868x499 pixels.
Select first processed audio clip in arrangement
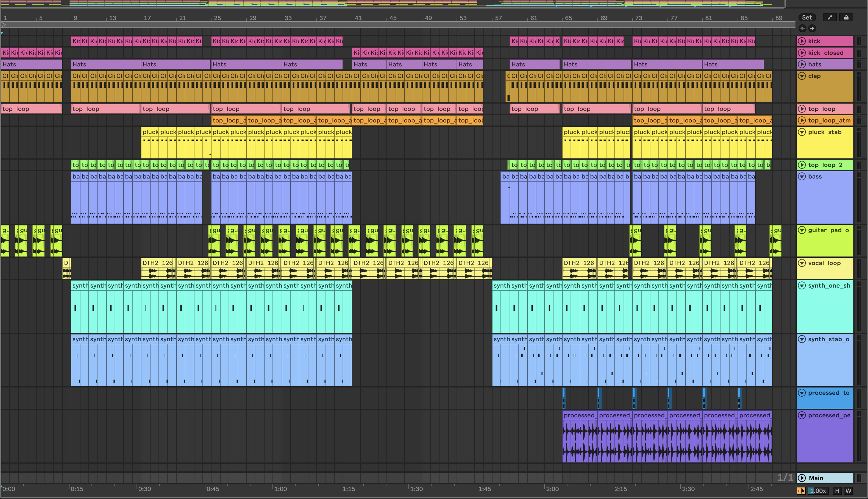(579, 416)
